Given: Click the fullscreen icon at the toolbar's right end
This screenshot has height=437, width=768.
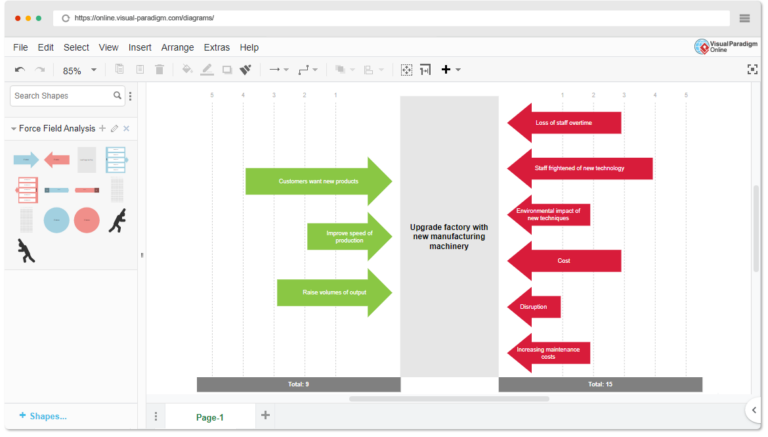Looking at the screenshot, I should [752, 70].
